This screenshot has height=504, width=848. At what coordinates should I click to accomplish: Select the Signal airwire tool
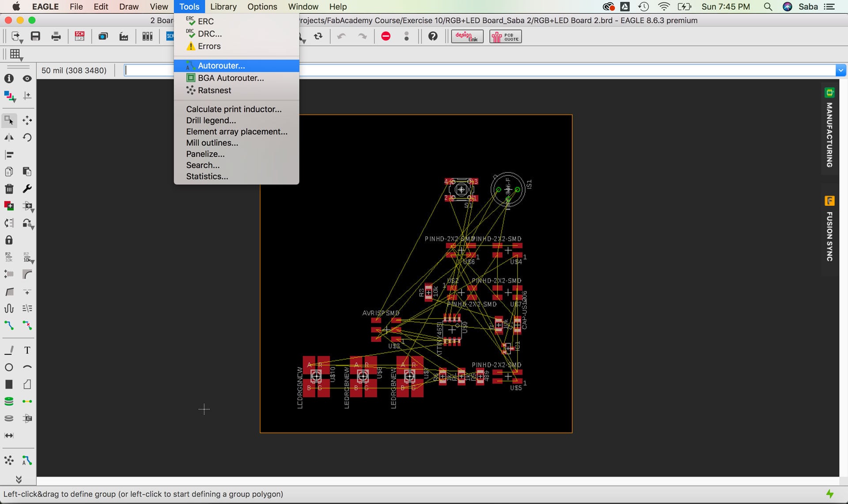point(27,402)
